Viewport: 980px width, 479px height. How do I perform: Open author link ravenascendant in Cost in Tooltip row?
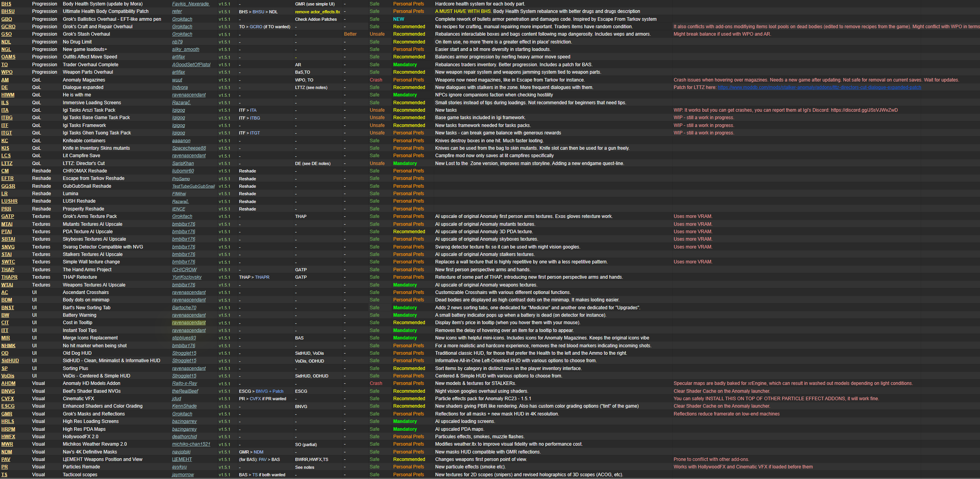[189, 323]
